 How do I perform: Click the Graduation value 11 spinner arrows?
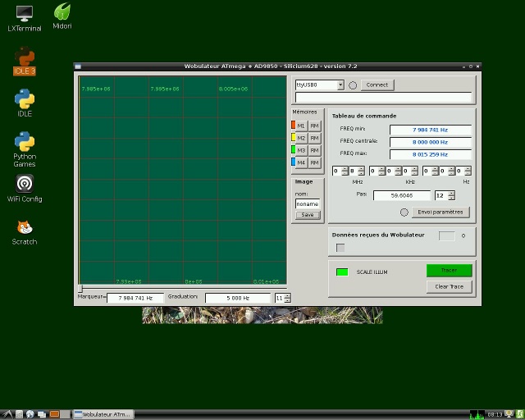[286, 298]
